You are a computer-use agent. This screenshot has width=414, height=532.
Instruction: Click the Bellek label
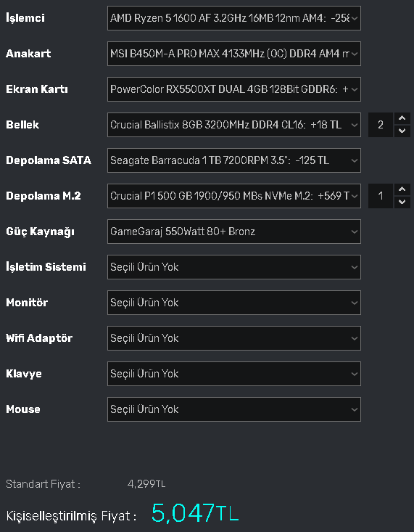[22, 125]
